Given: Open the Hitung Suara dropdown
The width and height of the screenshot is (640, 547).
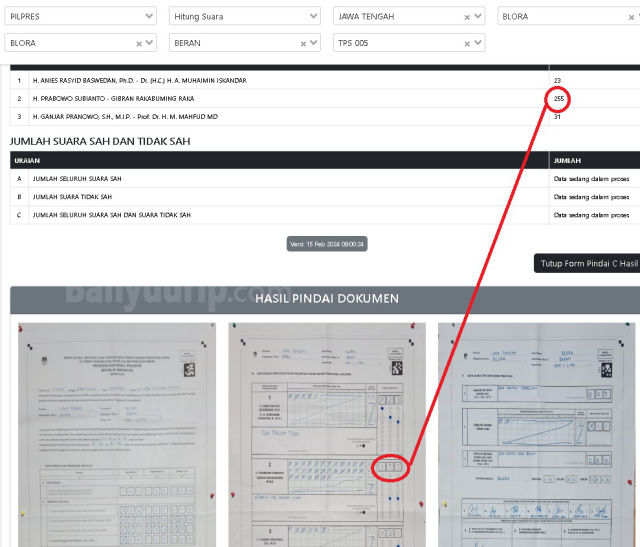Looking at the screenshot, I should pyautogui.click(x=245, y=16).
